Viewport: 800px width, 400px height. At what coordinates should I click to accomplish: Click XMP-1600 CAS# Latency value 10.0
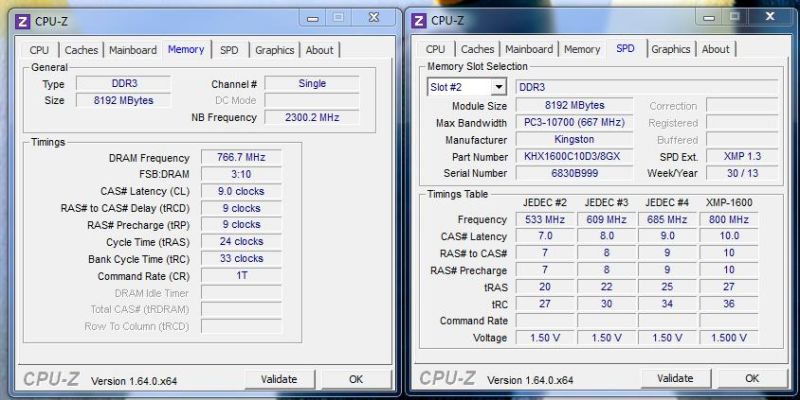pyautogui.click(x=729, y=236)
